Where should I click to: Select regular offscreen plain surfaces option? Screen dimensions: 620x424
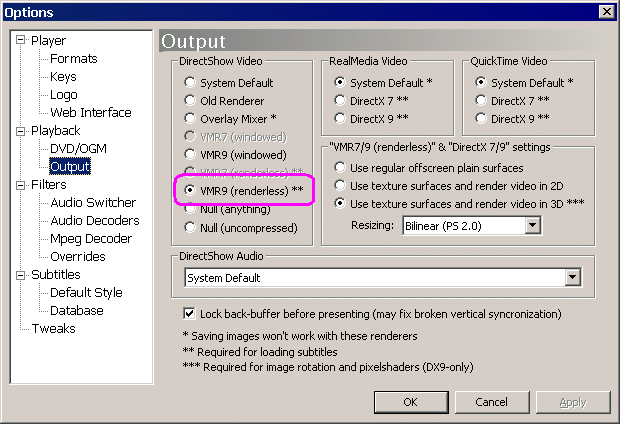pos(340,167)
